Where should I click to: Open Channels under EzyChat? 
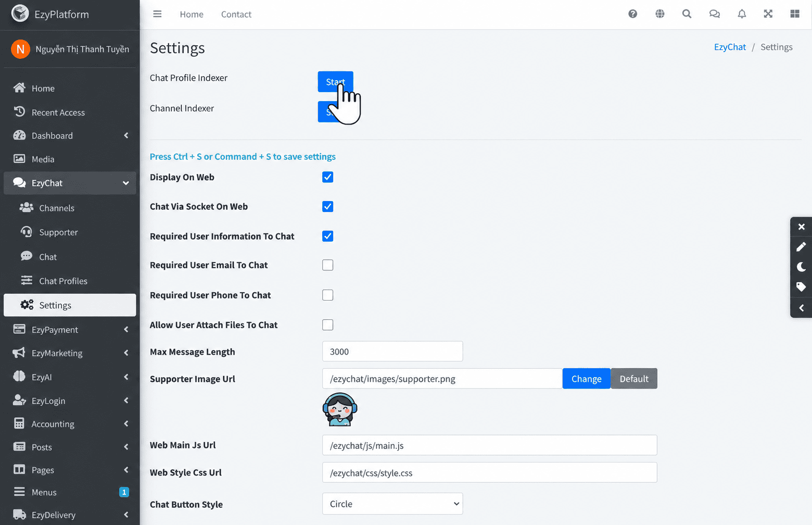70,208
